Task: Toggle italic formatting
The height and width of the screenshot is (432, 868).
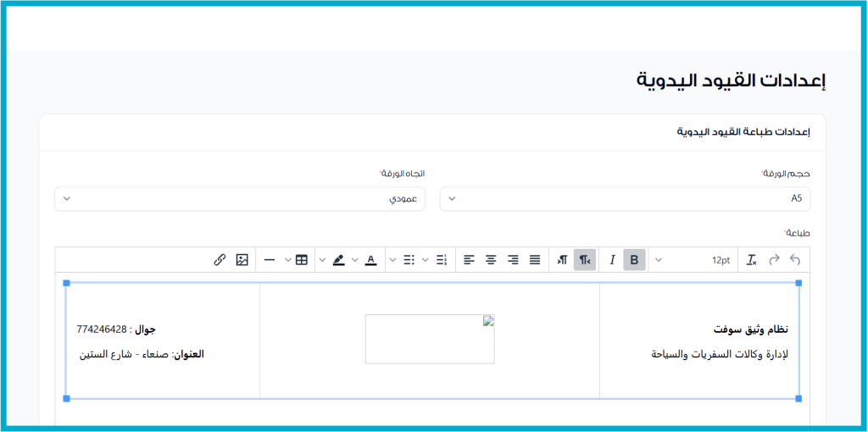Action: (x=612, y=260)
